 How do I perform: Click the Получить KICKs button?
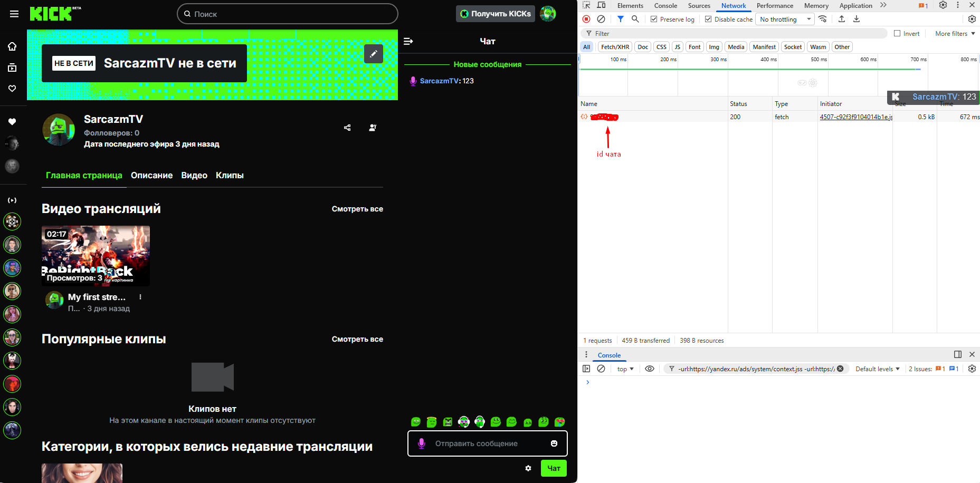(x=495, y=14)
